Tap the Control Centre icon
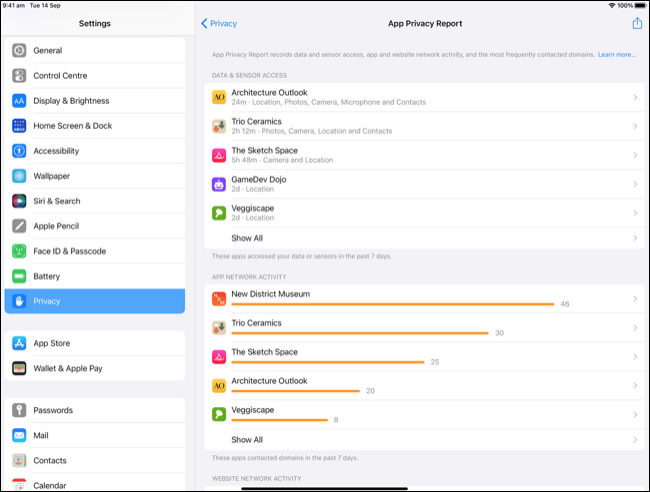Viewport: 650px width, 492px height. coord(19,75)
